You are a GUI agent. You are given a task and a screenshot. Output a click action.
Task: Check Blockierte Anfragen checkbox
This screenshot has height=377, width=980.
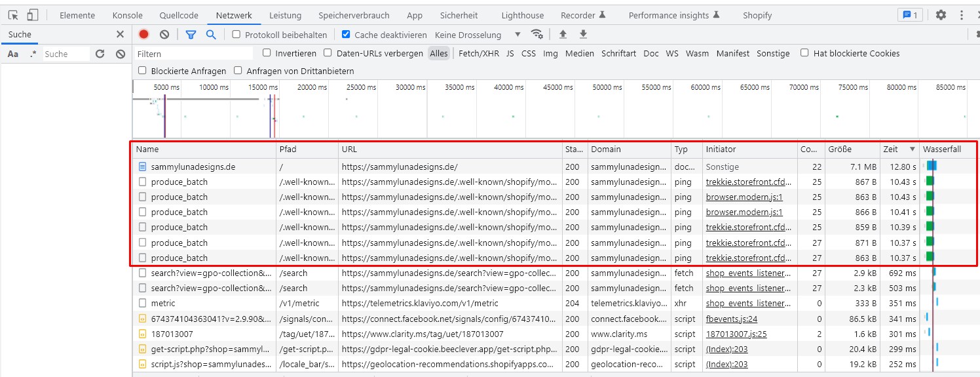tap(142, 71)
